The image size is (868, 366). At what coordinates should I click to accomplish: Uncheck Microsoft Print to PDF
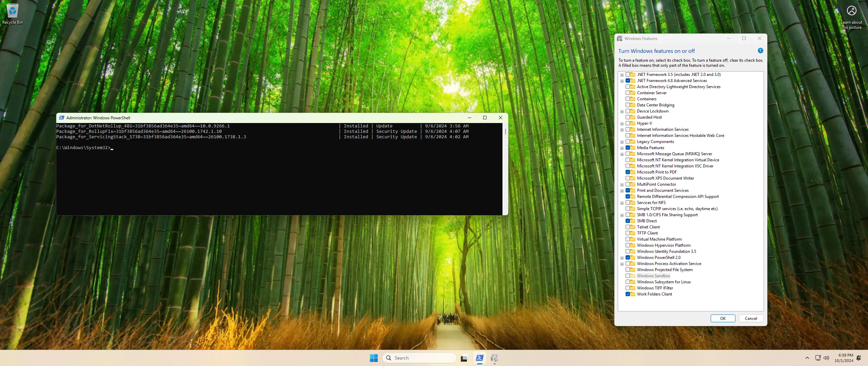628,172
